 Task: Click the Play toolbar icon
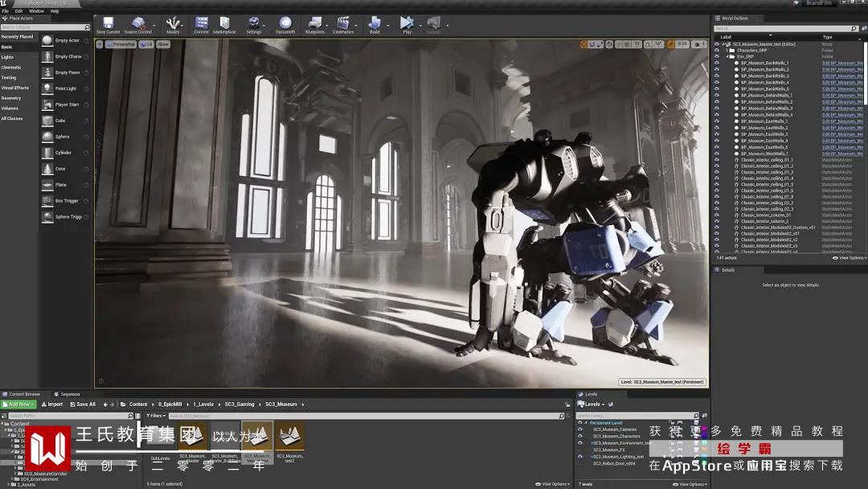coord(407,25)
